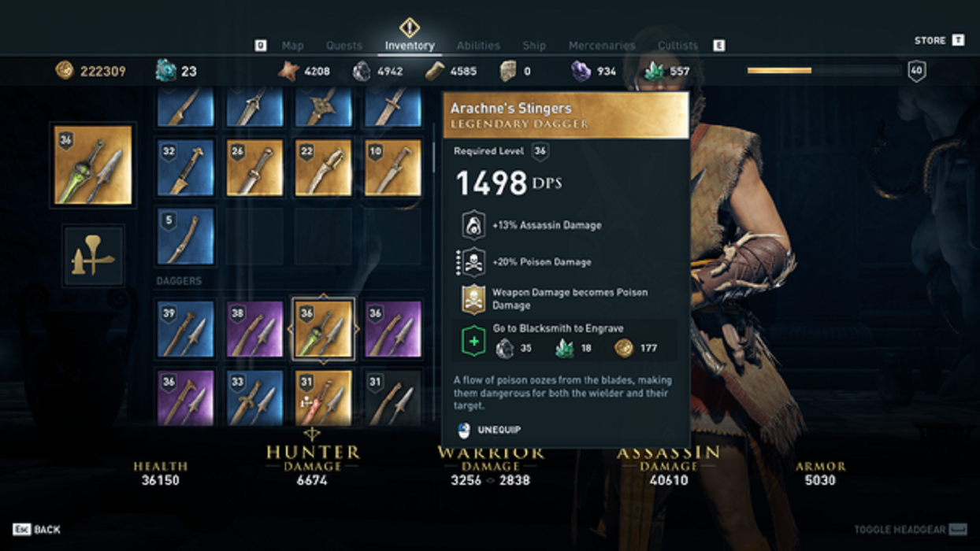Image resolution: width=980 pixels, height=551 pixels.
Task: Click the drachmae coin currency icon
Action: (65, 70)
